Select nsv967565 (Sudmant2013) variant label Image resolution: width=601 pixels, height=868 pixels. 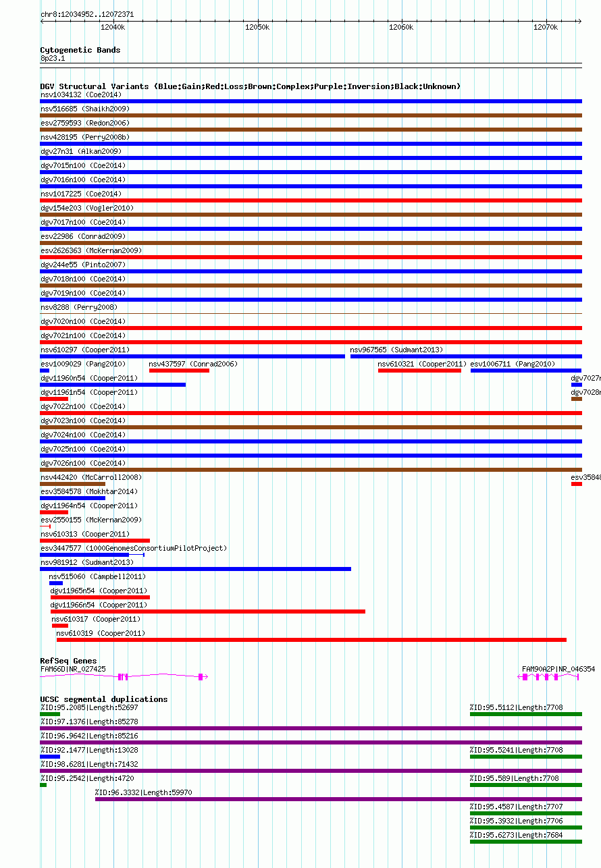[x=397, y=350]
